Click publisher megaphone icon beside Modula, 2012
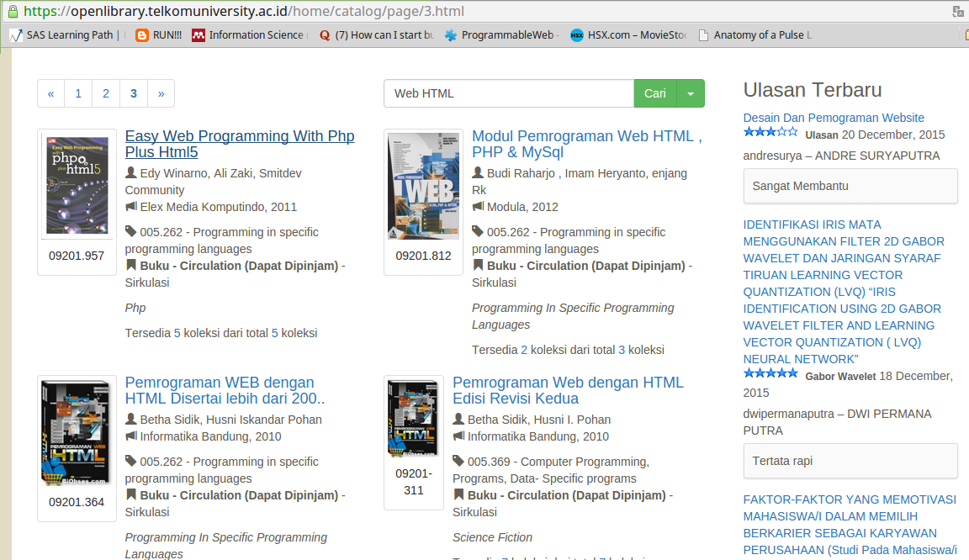The image size is (969, 560). pyautogui.click(x=478, y=206)
